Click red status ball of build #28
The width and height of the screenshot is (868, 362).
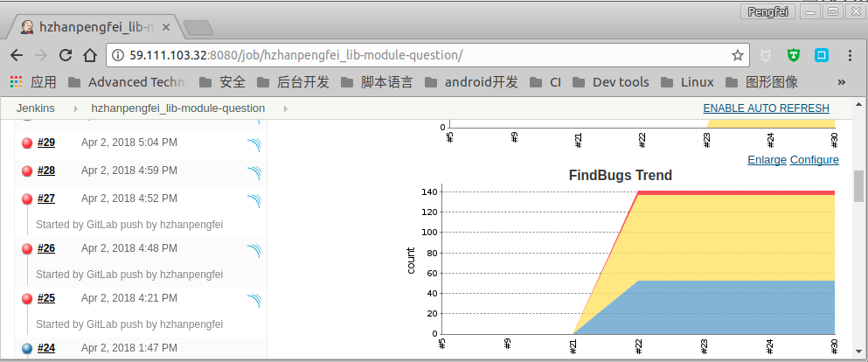tap(27, 171)
